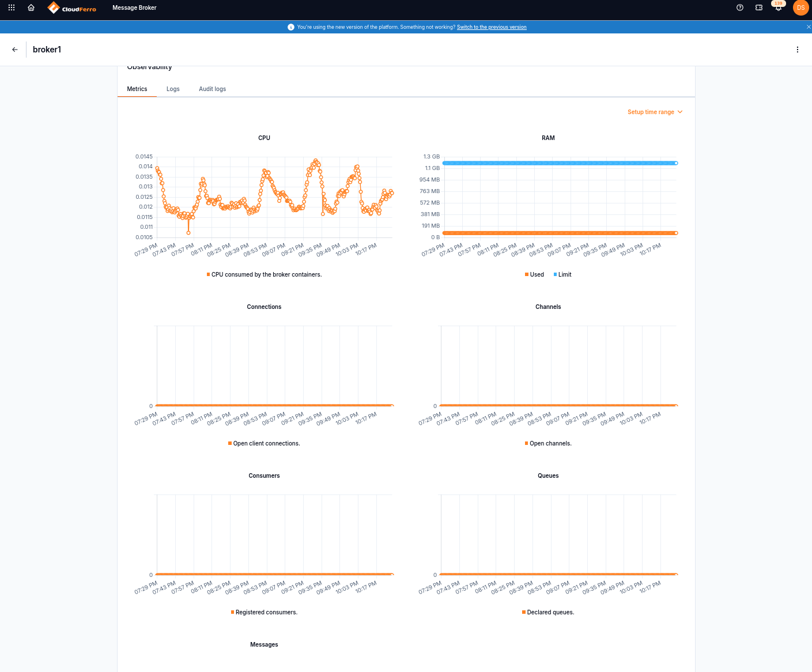Open the apps grid launcher

pyautogui.click(x=12, y=7)
